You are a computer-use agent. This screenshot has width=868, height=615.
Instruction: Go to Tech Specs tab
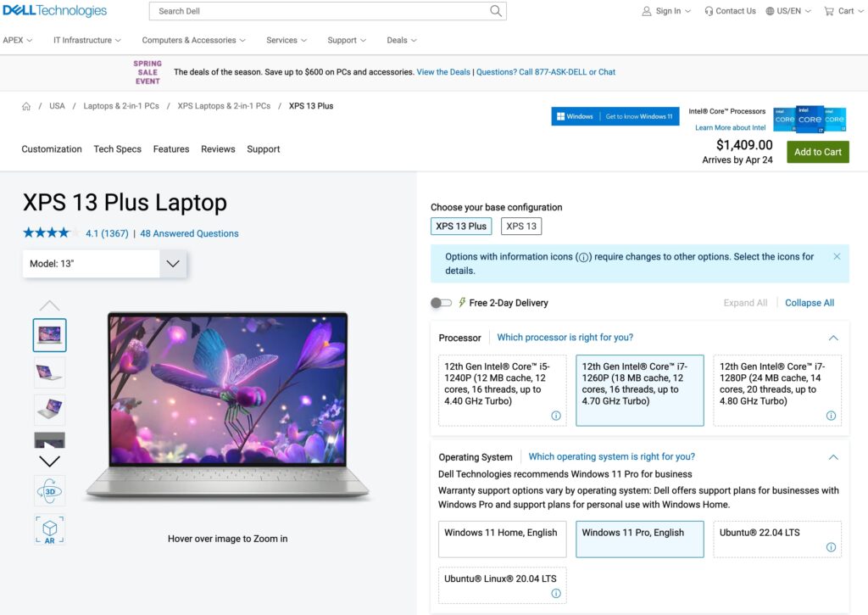117,149
